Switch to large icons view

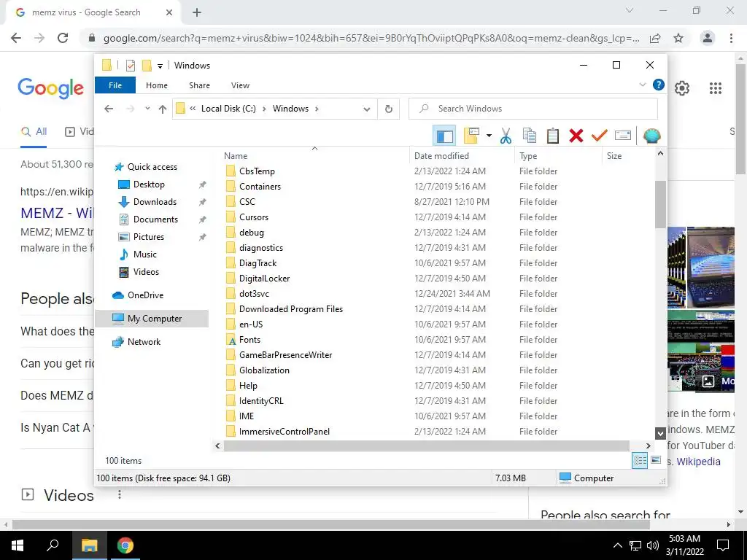(656, 460)
